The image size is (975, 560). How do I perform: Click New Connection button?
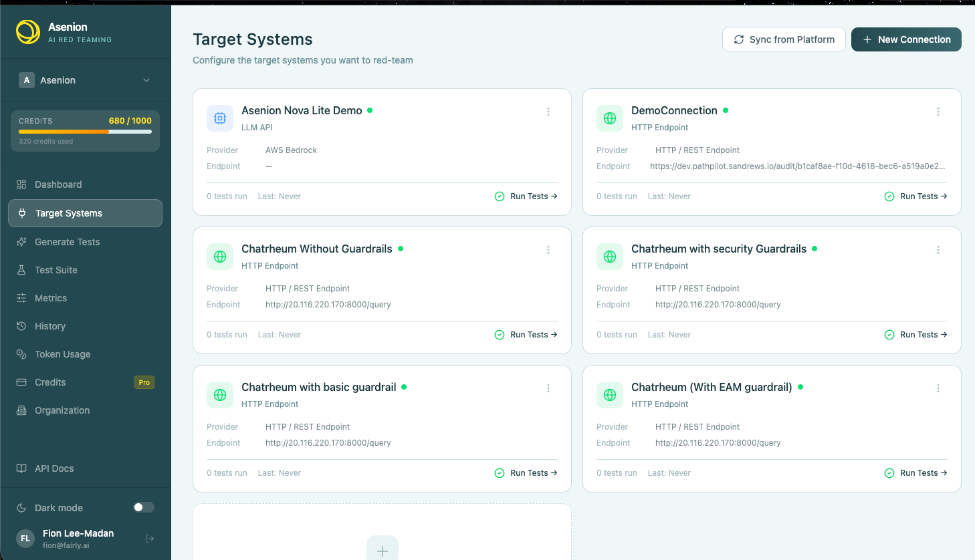(x=906, y=39)
